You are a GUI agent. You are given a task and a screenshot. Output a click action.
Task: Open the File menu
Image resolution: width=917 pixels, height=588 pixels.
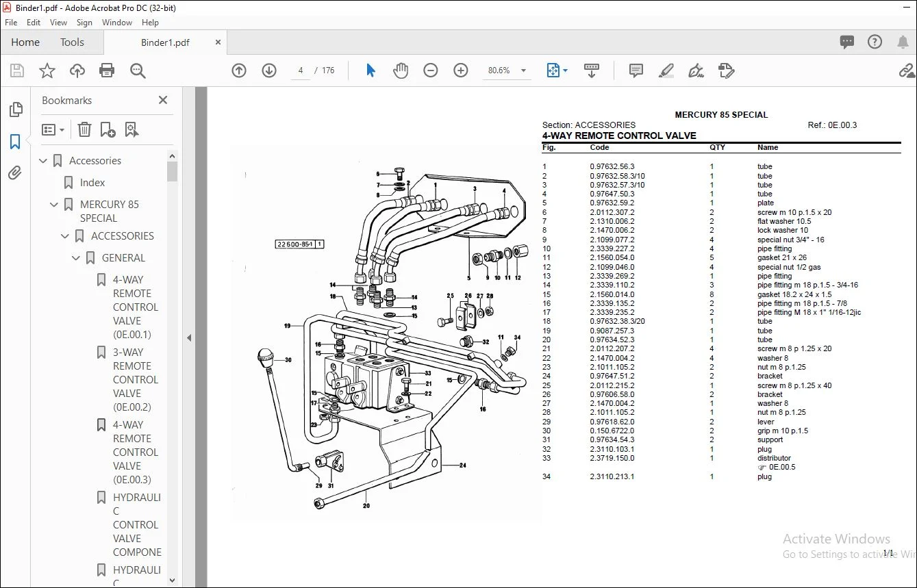[x=11, y=23]
